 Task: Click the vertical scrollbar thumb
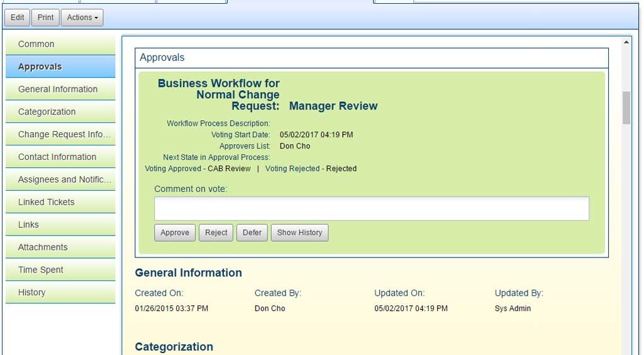point(626,108)
